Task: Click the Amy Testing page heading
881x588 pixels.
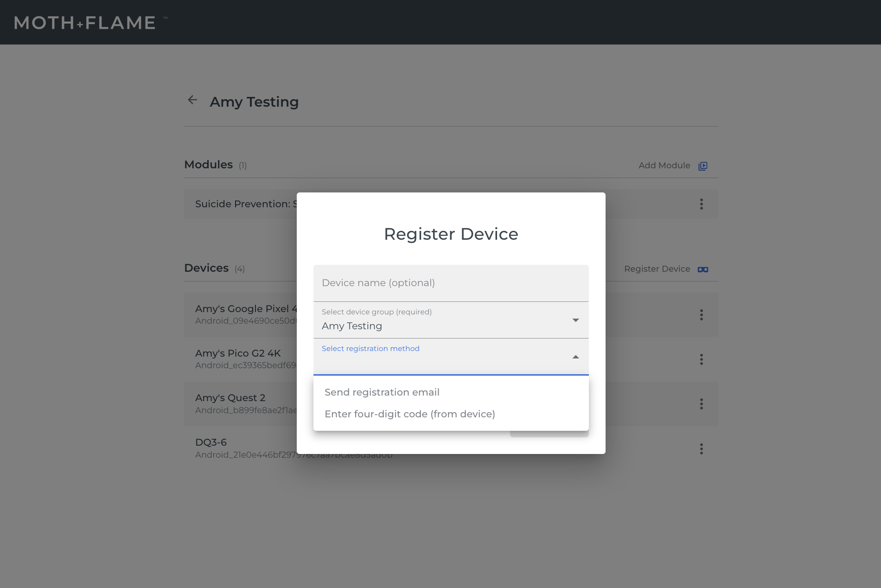Action: tap(254, 102)
